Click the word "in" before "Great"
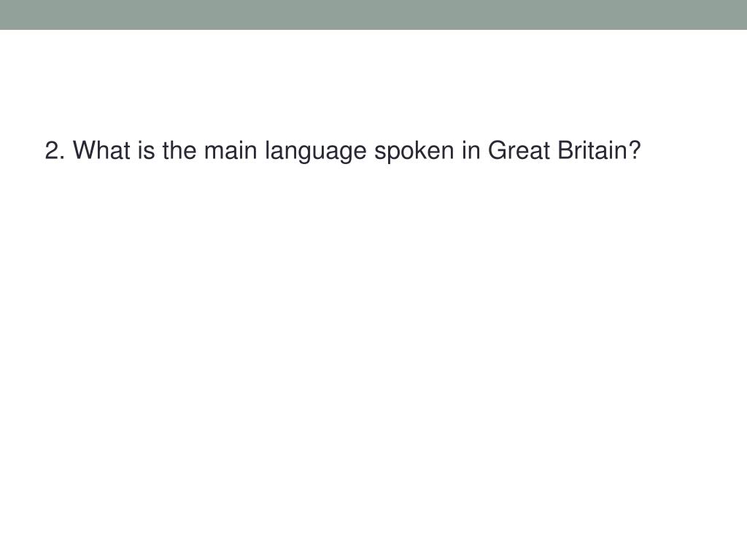 (x=471, y=150)
